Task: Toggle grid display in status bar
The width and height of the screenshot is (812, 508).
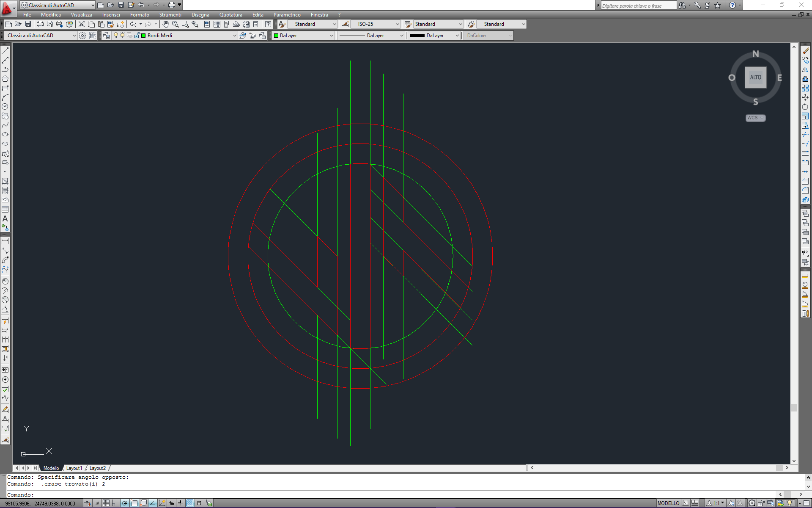Action: (106, 503)
